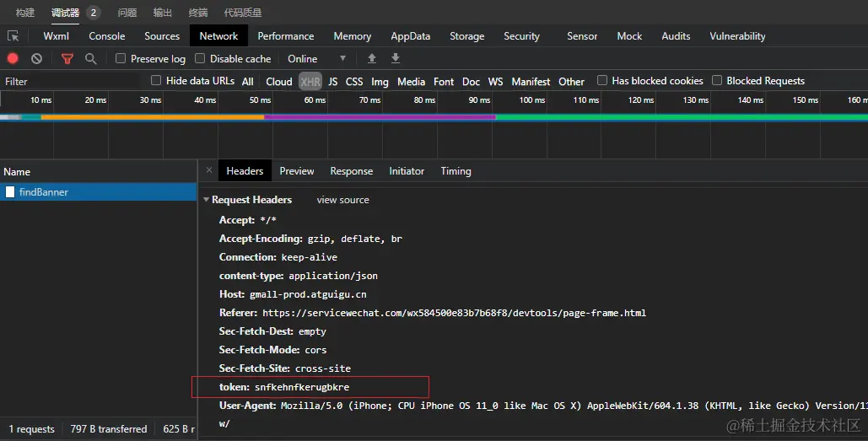Enable the Preserve log checkbox
Image resolution: width=868 pixels, height=441 pixels.
coord(121,58)
